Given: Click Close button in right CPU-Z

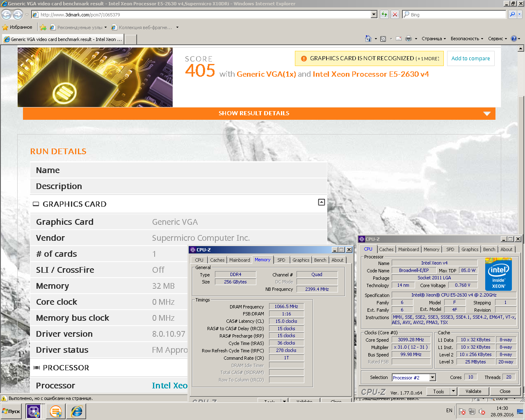Looking at the screenshot, I should tap(505, 391).
